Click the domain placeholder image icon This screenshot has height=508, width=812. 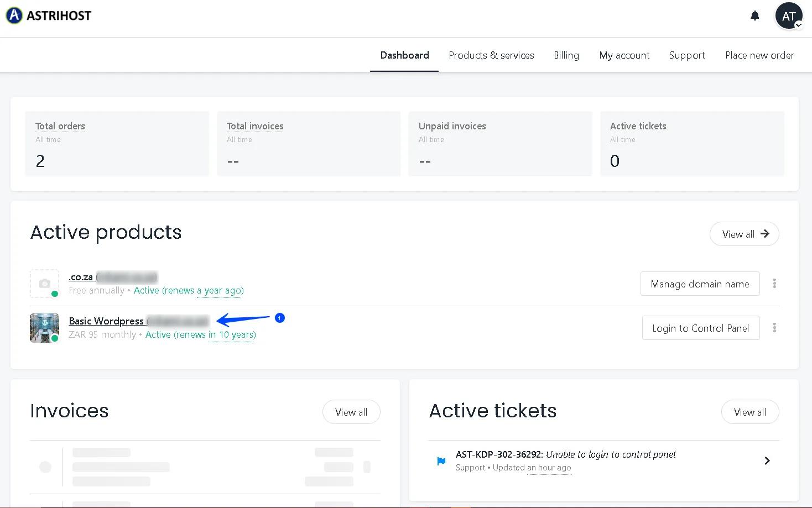click(44, 284)
